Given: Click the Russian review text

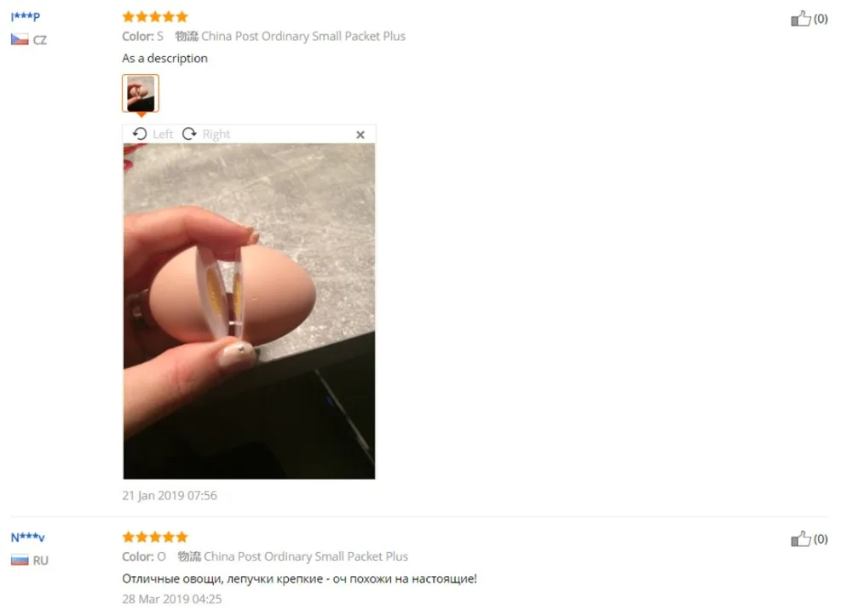Looking at the screenshot, I should pyautogui.click(x=299, y=579).
